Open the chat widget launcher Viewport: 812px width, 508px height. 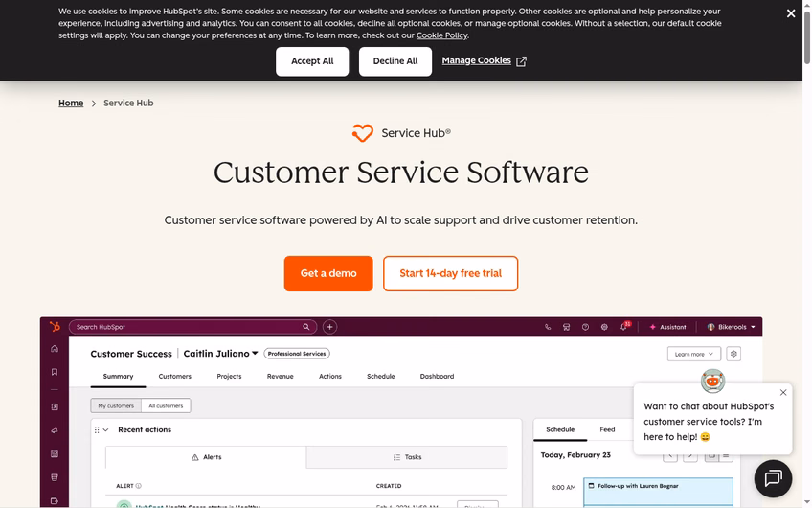click(x=773, y=478)
